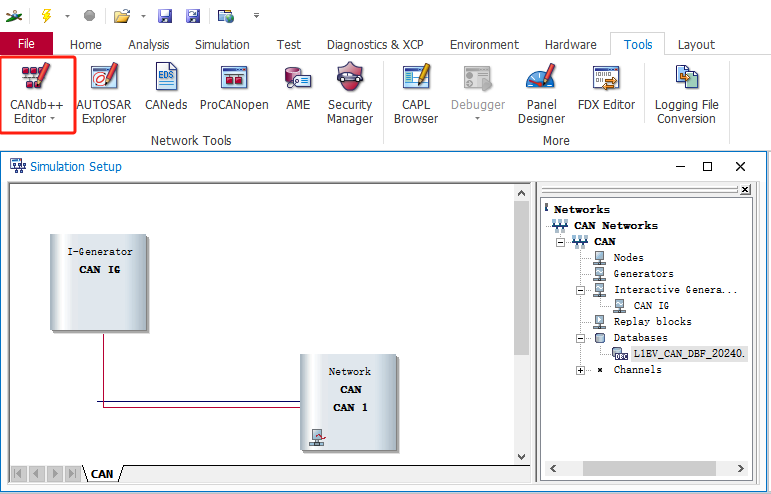Viewport: 771px width, 494px height.
Task: Open Logging File Conversion
Action: pos(686,93)
